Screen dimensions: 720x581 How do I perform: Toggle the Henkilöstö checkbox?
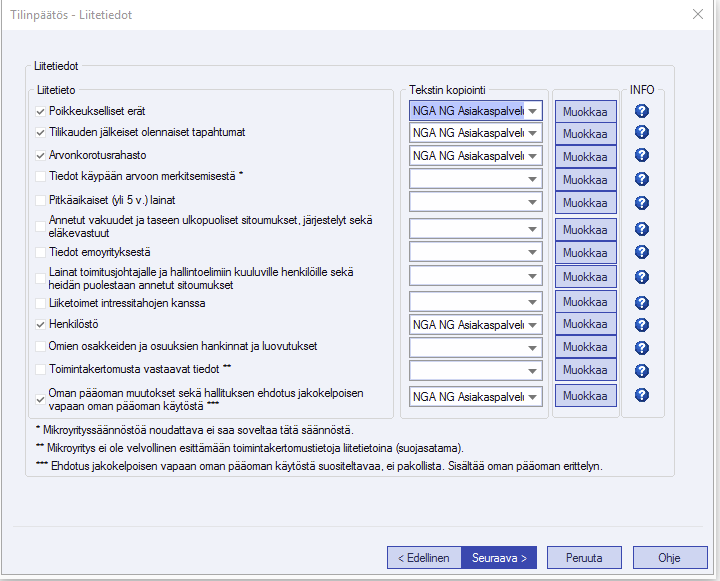tap(40, 324)
